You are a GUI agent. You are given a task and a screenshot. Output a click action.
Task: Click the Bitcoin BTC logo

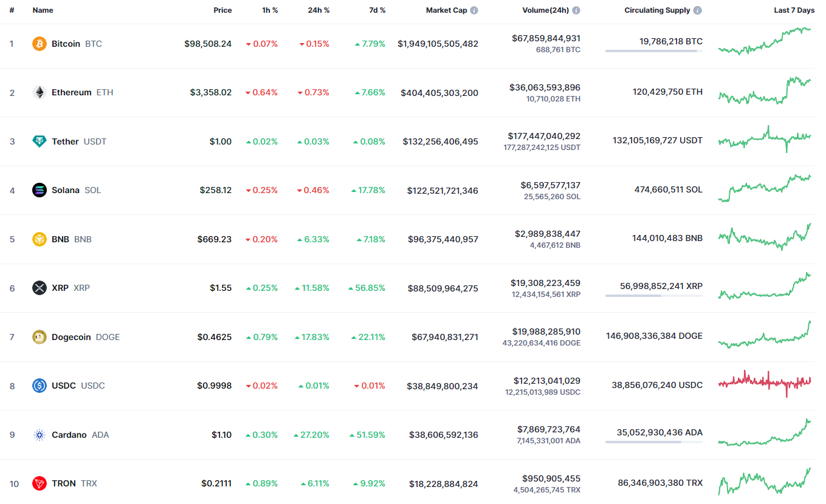[x=39, y=43]
